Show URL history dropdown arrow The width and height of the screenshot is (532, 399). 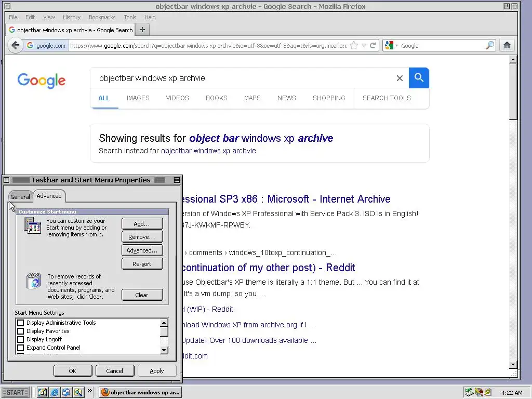[x=364, y=46]
